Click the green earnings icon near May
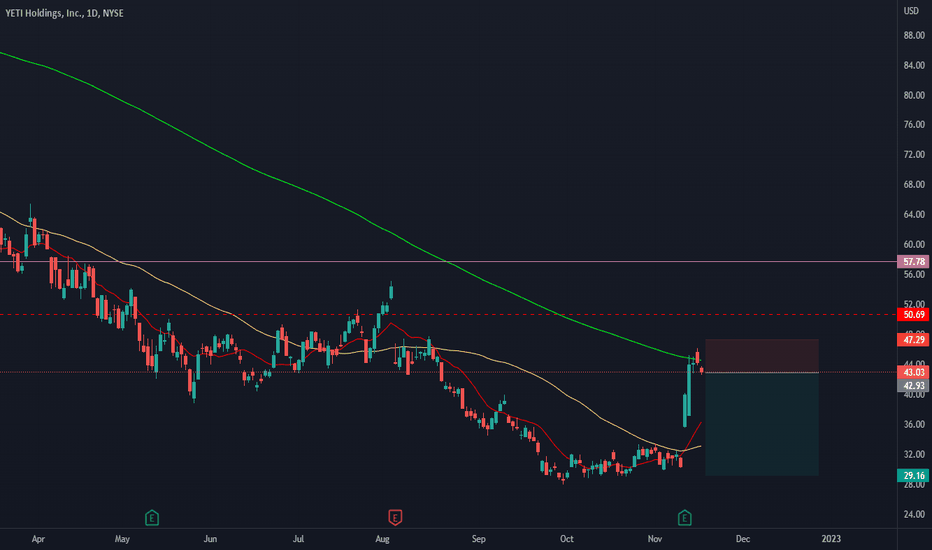 [x=152, y=518]
